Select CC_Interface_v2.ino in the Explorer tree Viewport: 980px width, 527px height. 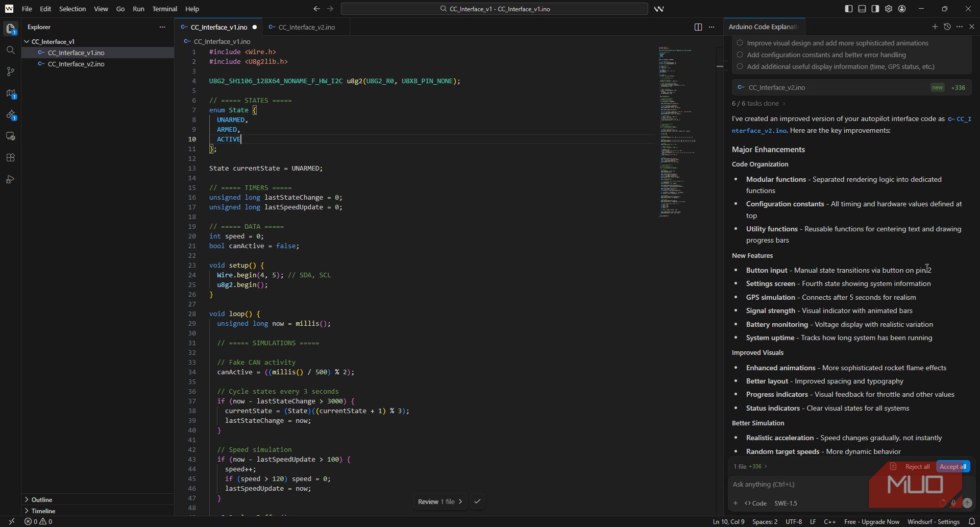98,64
